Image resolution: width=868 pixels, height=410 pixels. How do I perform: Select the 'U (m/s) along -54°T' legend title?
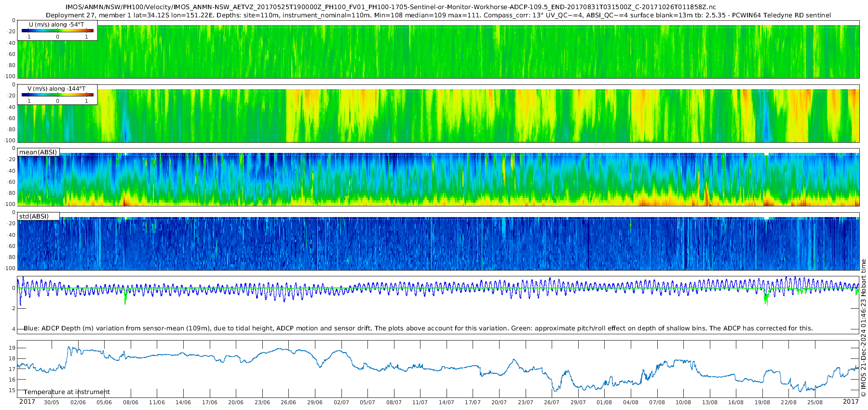coord(56,24)
